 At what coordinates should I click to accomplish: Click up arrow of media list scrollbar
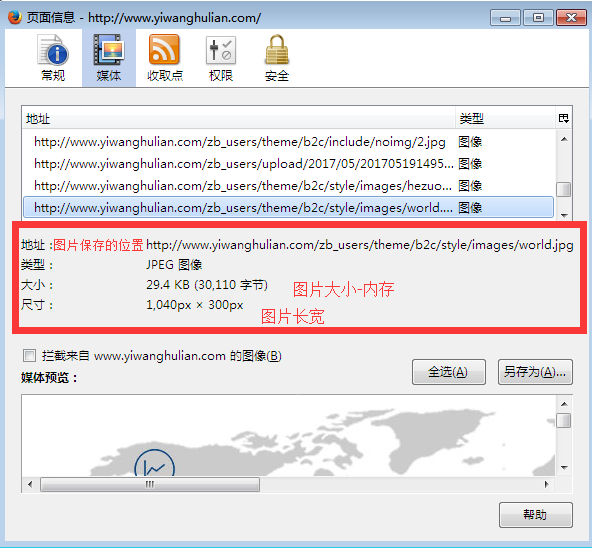tap(564, 139)
